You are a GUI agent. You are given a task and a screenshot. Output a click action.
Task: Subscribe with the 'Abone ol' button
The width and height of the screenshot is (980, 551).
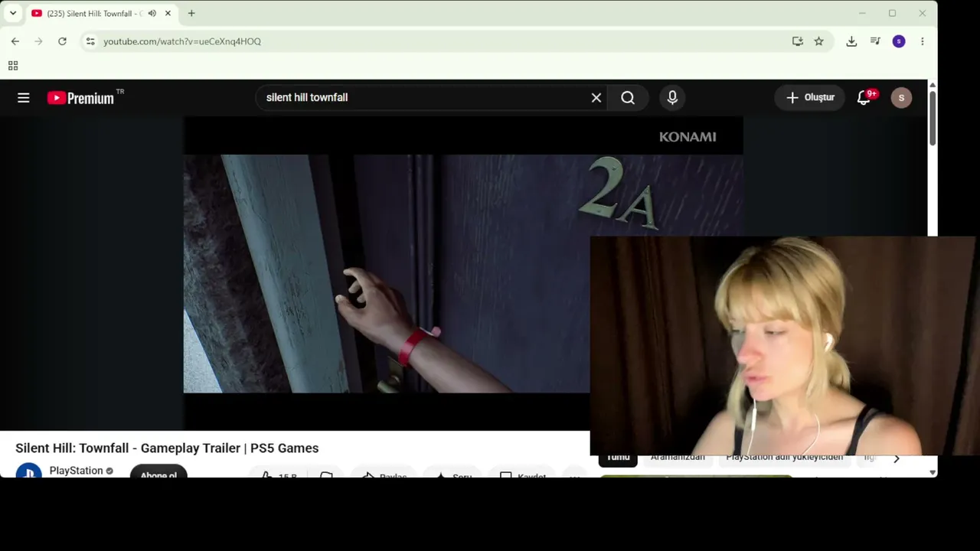[x=158, y=472]
